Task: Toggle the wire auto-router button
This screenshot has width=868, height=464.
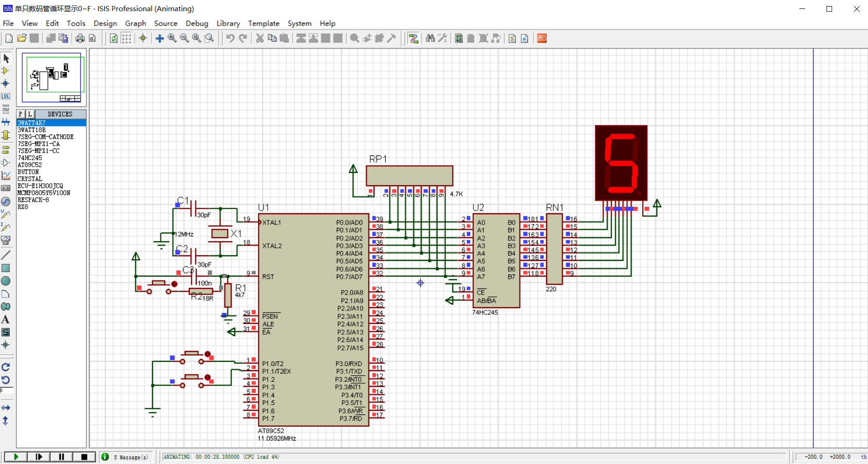Action: pyautogui.click(x=413, y=38)
